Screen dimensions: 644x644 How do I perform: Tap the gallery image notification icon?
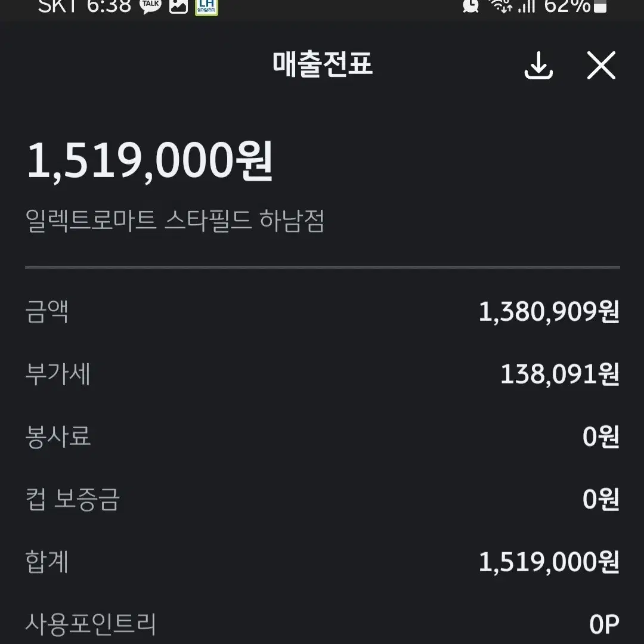pyautogui.click(x=179, y=6)
